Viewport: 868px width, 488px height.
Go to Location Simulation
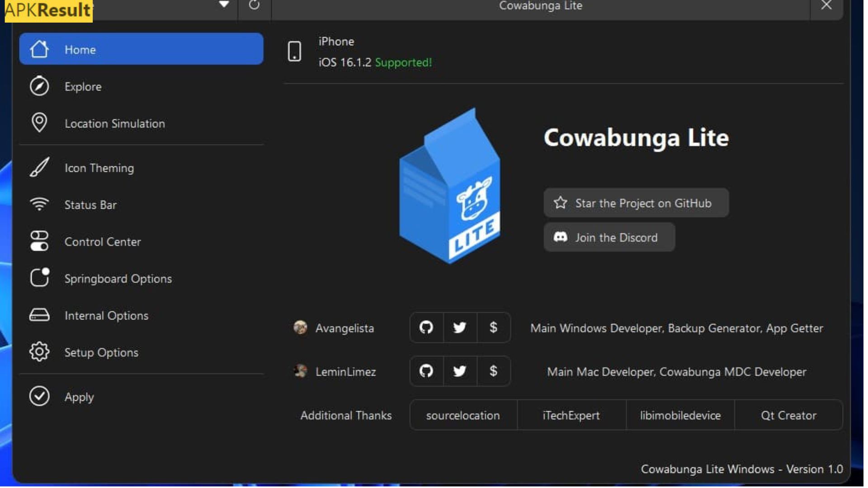[141, 123]
